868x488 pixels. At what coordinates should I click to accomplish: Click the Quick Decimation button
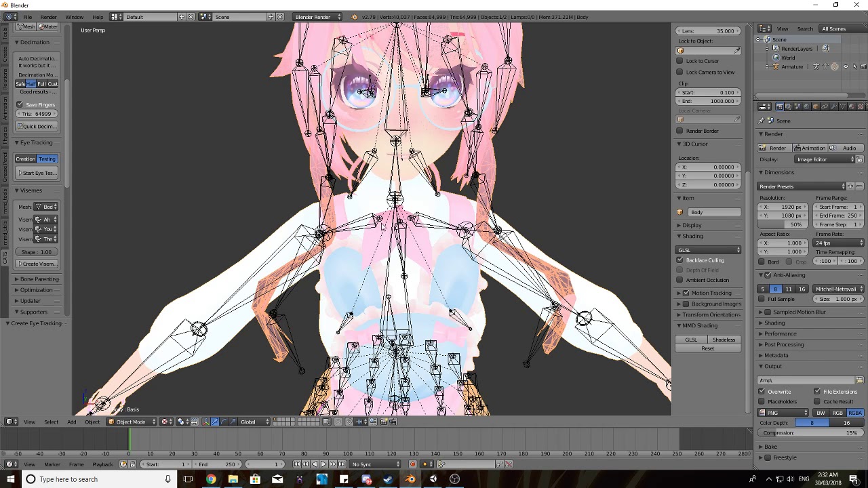click(37, 126)
